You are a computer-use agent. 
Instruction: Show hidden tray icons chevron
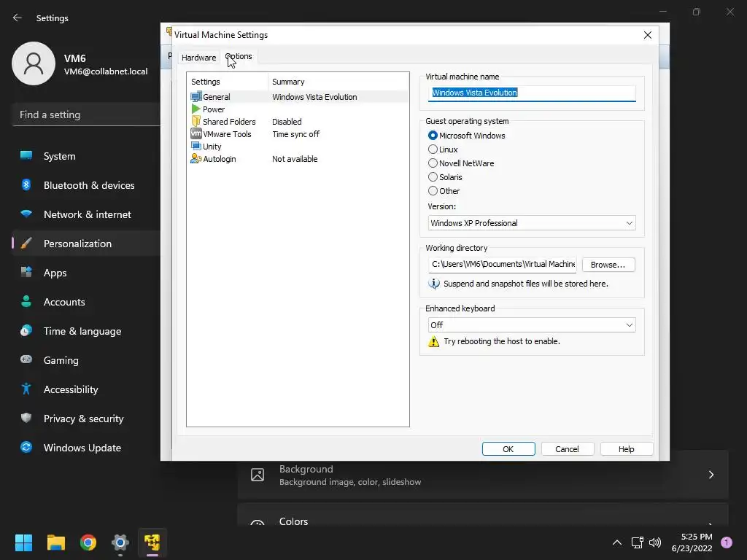click(617, 542)
